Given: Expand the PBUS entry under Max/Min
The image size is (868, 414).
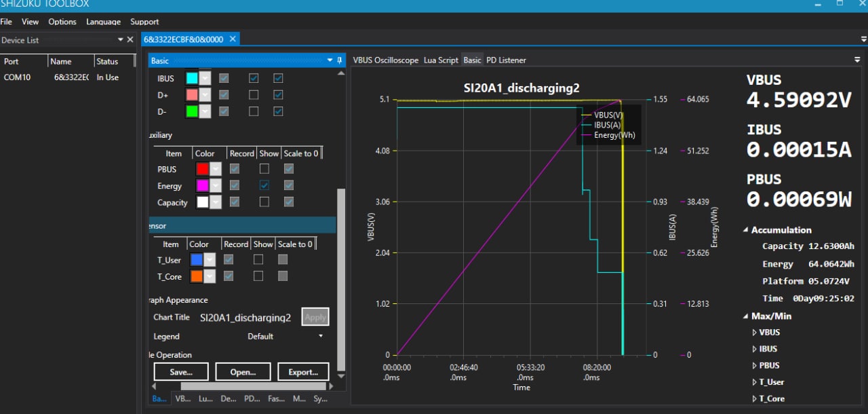Looking at the screenshot, I should coord(755,365).
